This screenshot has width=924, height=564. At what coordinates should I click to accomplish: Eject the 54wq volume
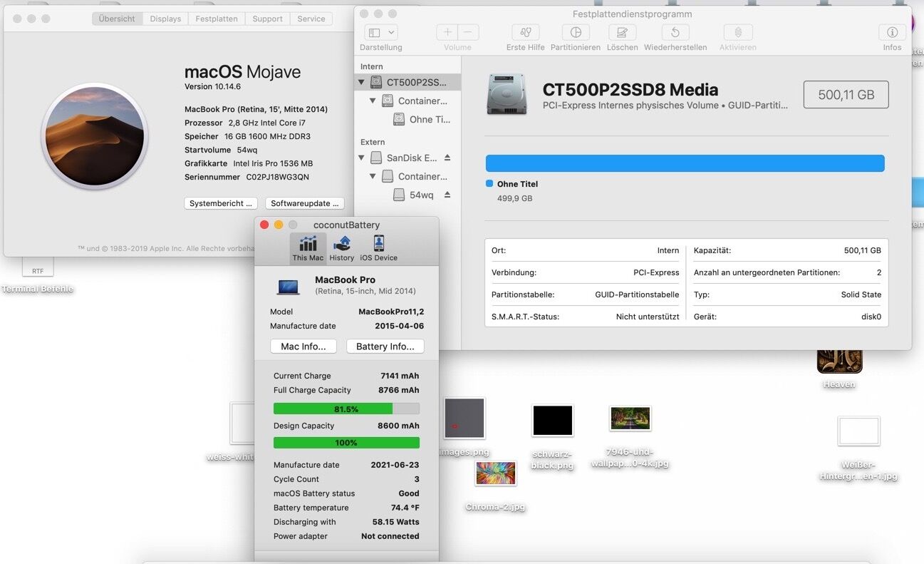447,195
